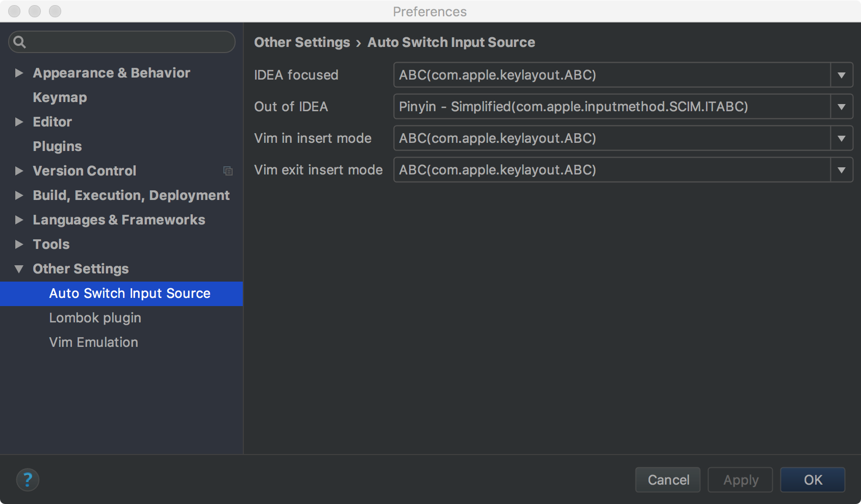Confirm preferences with the OK button

coord(813,480)
